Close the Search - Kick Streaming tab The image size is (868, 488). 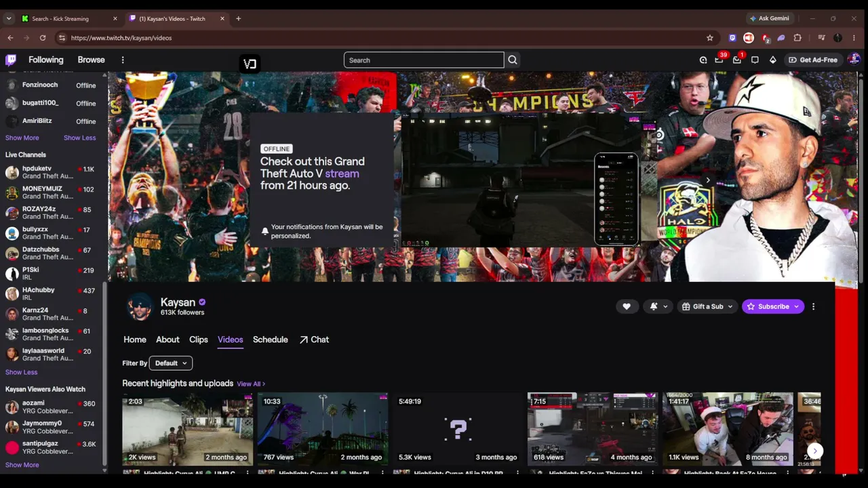point(115,18)
